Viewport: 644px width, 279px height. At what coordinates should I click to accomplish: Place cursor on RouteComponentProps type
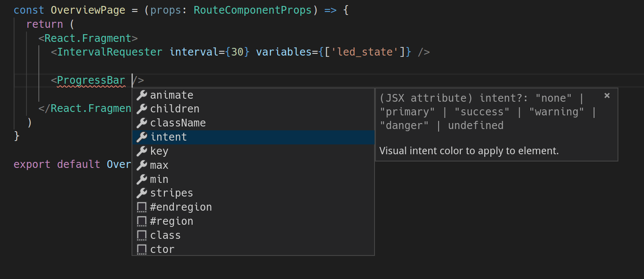coord(252,10)
